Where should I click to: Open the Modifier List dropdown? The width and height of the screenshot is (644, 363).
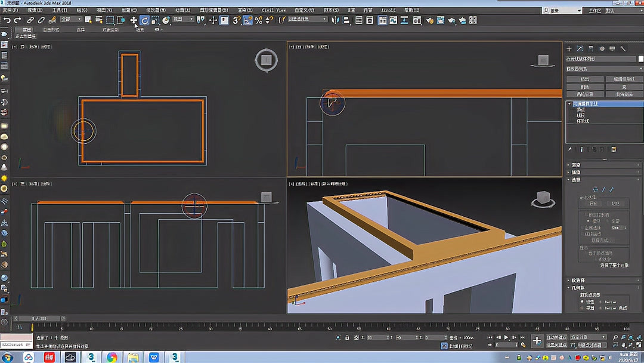pos(602,68)
